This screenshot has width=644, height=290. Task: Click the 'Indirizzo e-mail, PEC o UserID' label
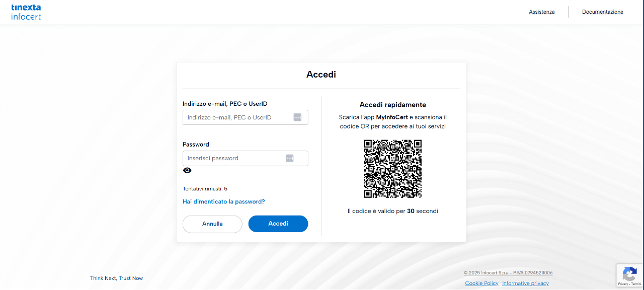click(x=225, y=104)
